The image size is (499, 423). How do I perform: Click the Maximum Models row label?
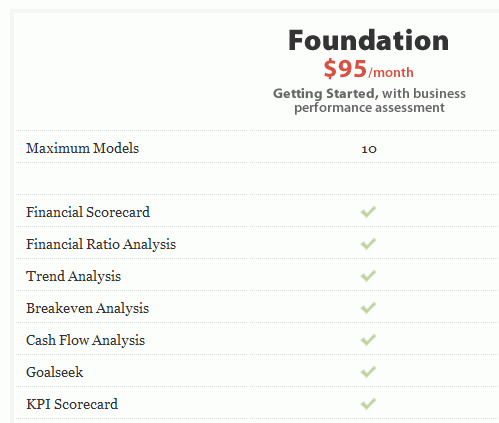(x=83, y=148)
